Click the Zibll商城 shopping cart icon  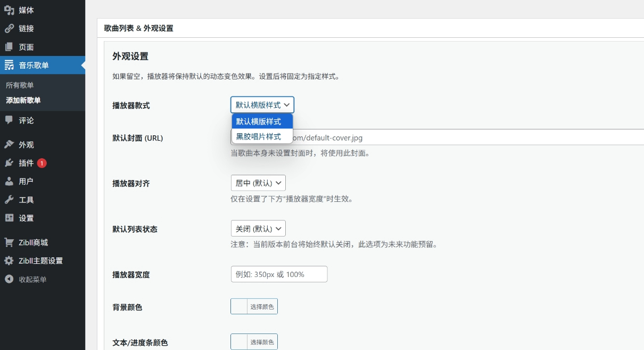[x=9, y=242]
